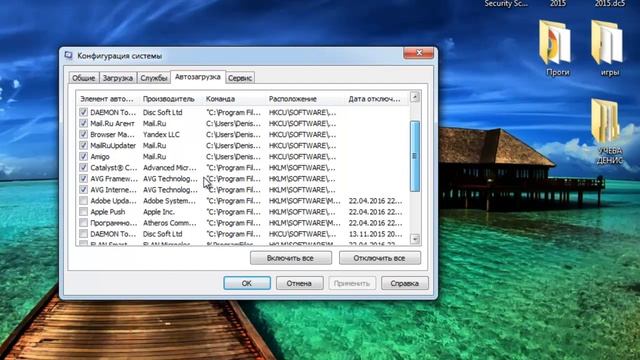Enable the disabled DAEMON Tools item dated 13.11.2015
Screen dimensions: 640x360
point(83,233)
